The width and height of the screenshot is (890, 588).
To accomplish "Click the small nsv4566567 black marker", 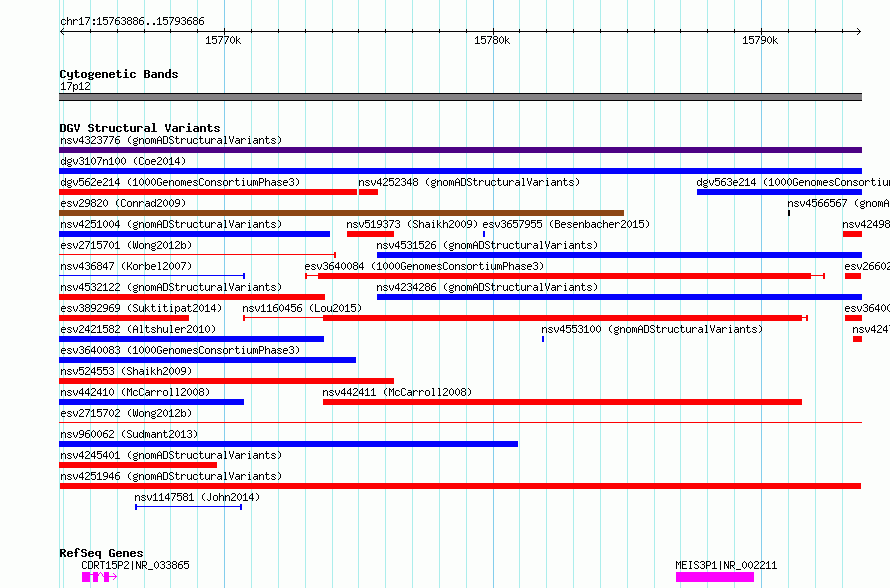I will coord(789,213).
